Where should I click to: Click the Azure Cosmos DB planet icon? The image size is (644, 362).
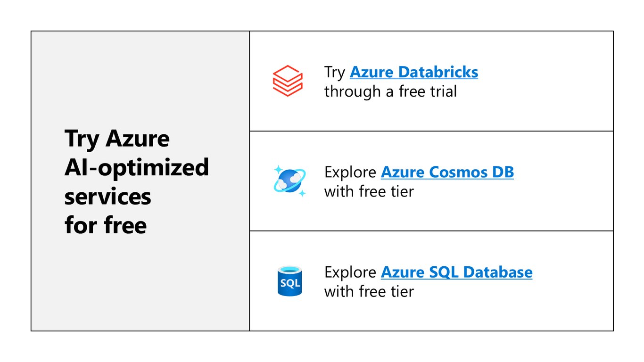pyautogui.click(x=289, y=181)
